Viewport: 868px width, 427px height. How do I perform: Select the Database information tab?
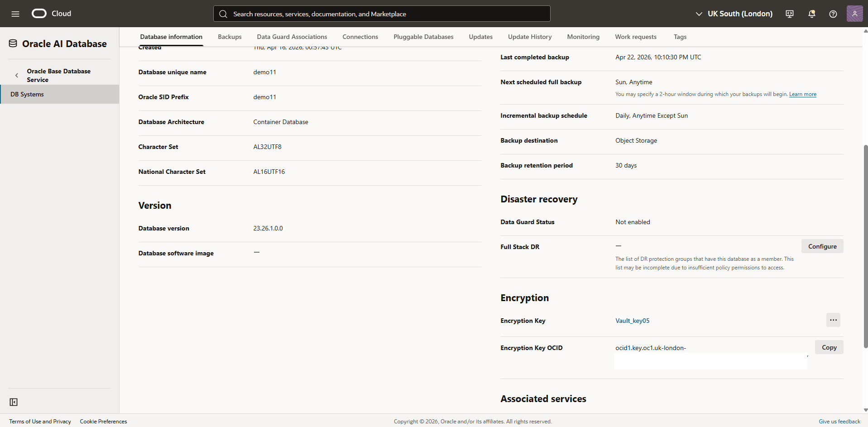(x=171, y=37)
